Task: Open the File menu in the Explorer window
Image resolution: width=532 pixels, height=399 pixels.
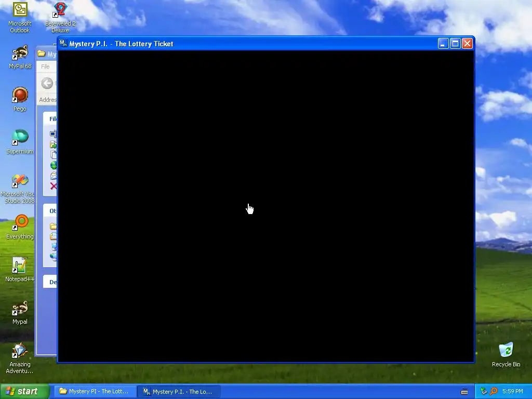Action: click(45, 66)
